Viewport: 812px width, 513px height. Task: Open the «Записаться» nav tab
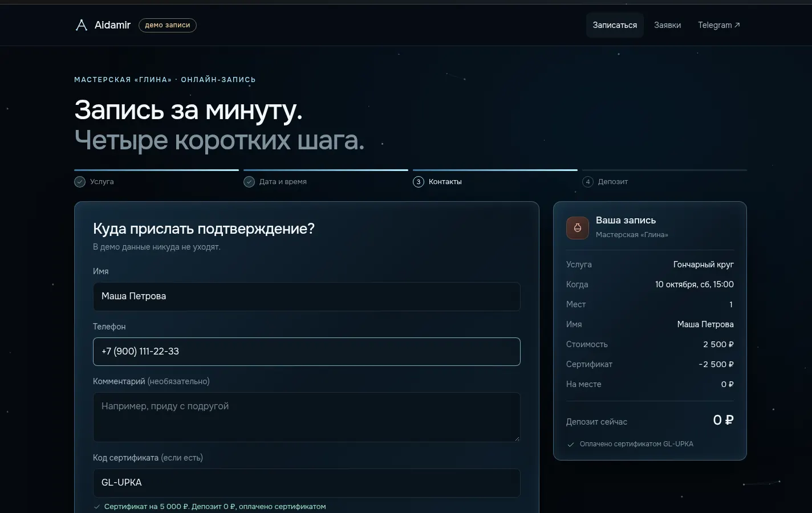pos(615,25)
